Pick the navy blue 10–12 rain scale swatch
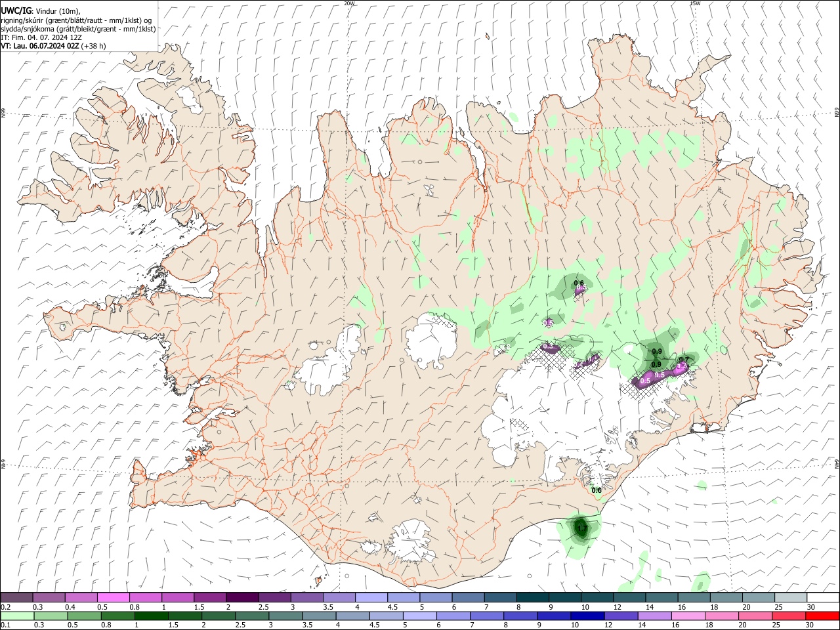Screen dimensions: 840x630 pyautogui.click(x=587, y=616)
